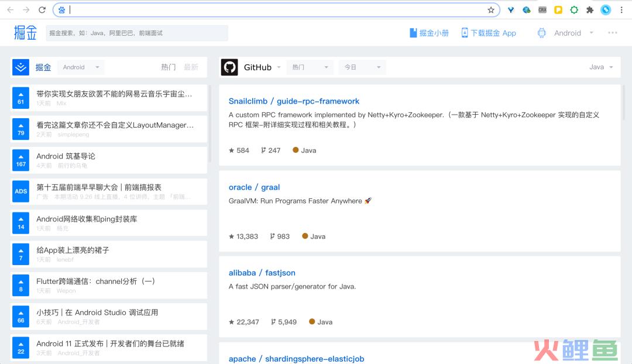Reload the page with refresh icon
Viewport: 632px width, 364px height.
(x=42, y=10)
